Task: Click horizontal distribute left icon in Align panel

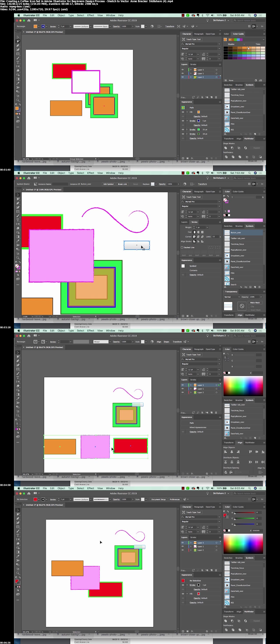Action: (250, 462)
